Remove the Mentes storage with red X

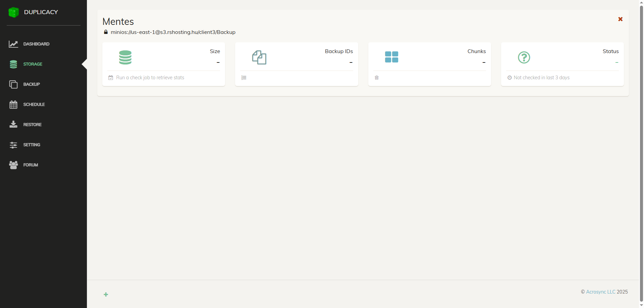620,19
